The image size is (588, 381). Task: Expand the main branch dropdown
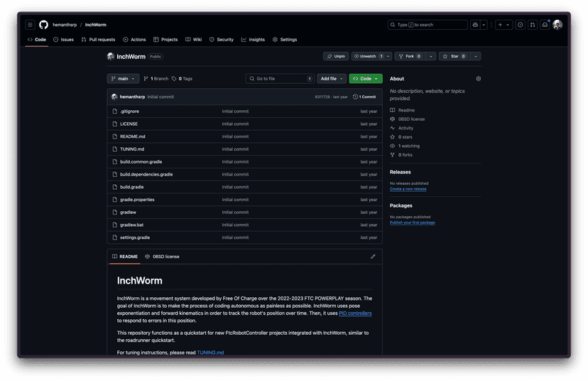[x=123, y=79]
